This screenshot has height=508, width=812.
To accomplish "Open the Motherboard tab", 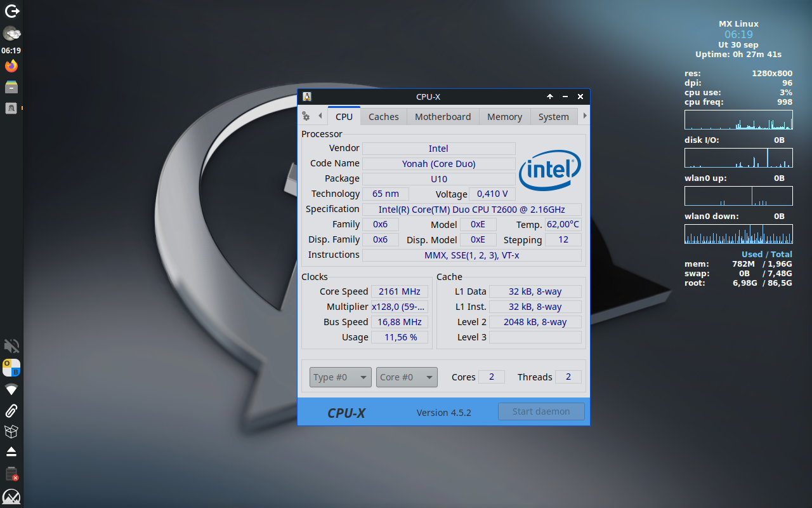I will [443, 116].
